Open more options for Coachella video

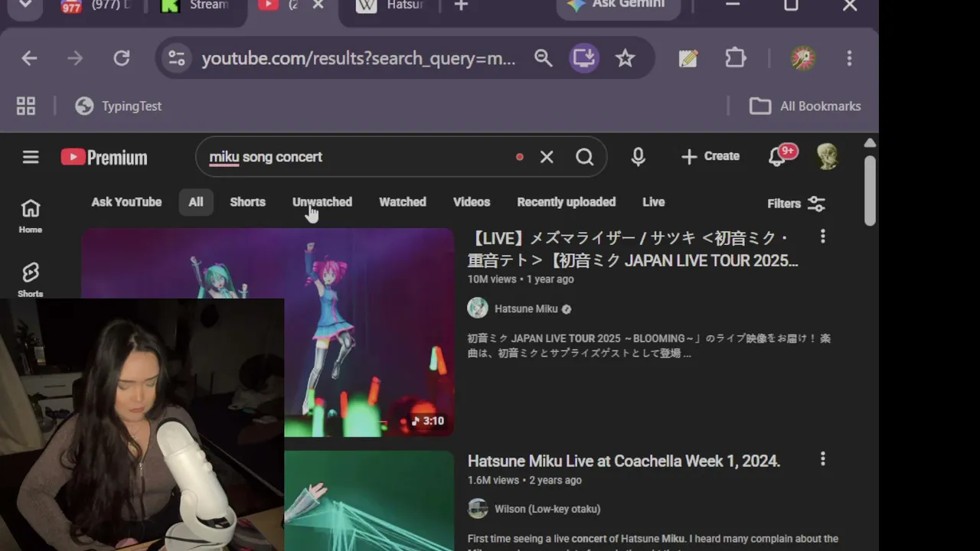coord(823,458)
